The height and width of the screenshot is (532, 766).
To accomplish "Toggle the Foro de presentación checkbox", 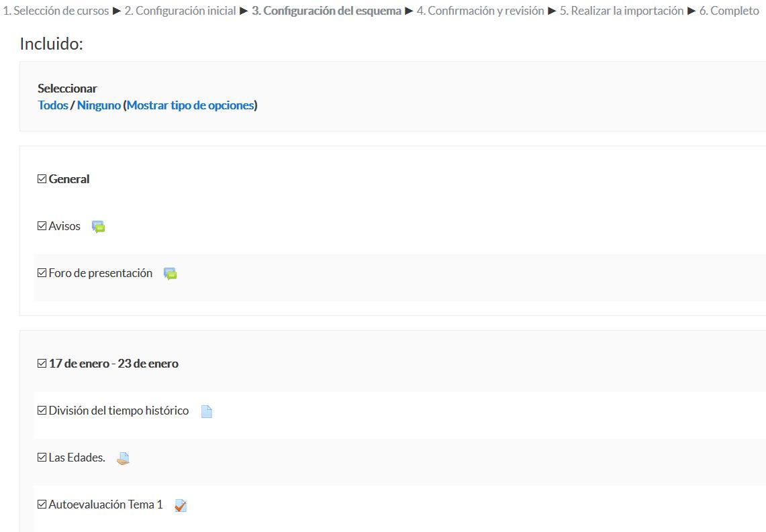I will [x=42, y=273].
